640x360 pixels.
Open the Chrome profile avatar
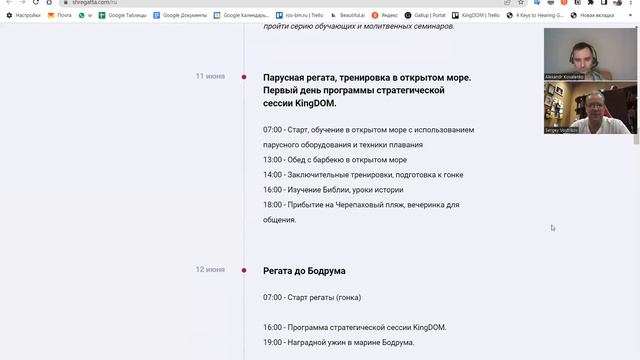[x=618, y=2]
